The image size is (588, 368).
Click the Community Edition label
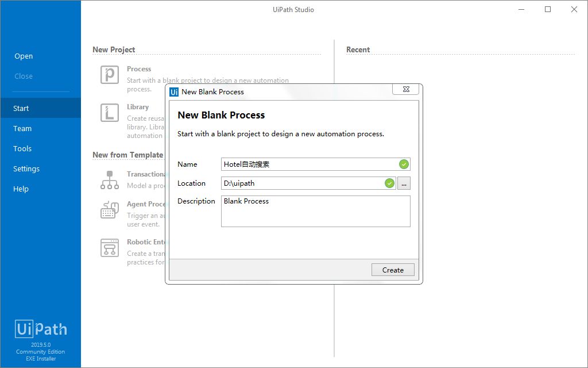[41, 352]
